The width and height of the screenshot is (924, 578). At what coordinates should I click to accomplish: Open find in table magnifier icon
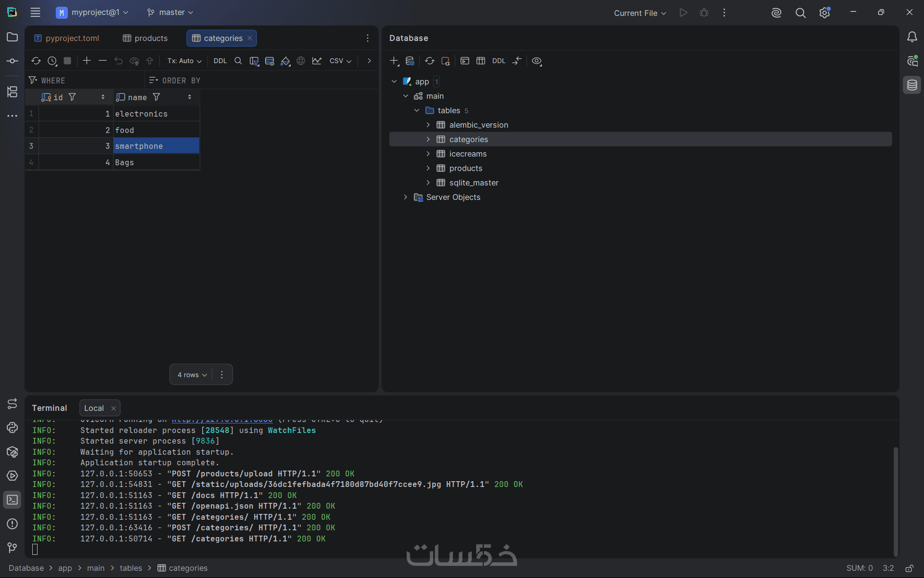point(238,61)
